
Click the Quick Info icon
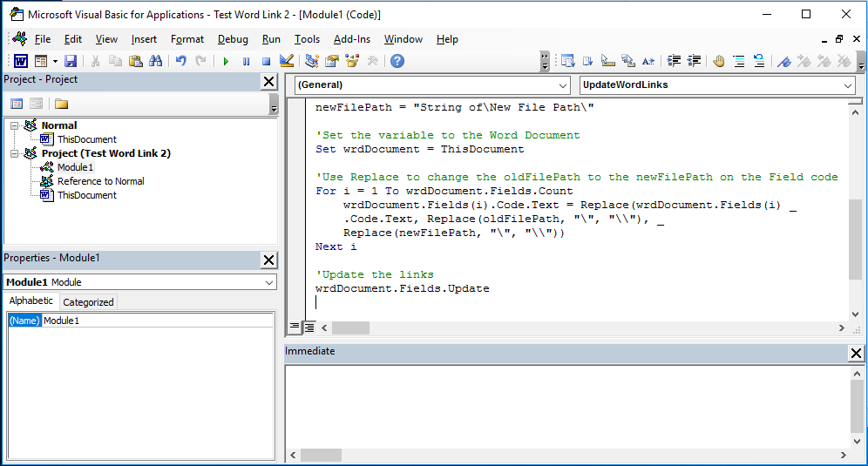(607, 61)
